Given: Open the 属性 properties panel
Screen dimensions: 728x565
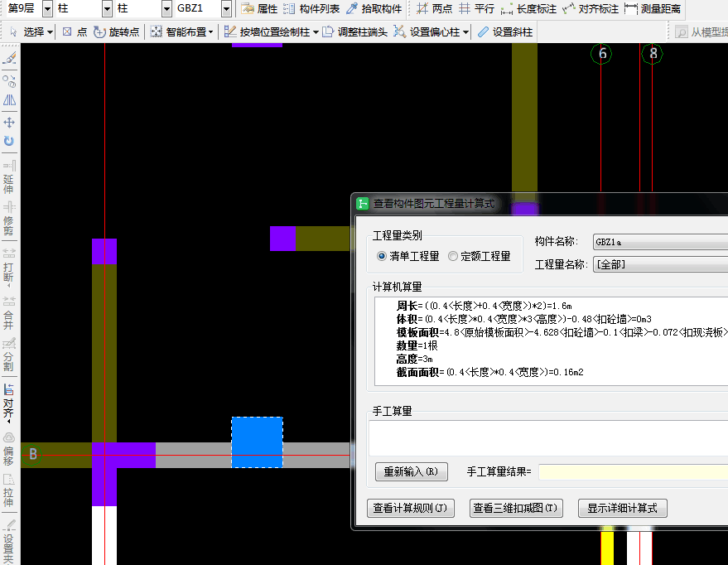Looking at the screenshot, I should pyautogui.click(x=259, y=9).
